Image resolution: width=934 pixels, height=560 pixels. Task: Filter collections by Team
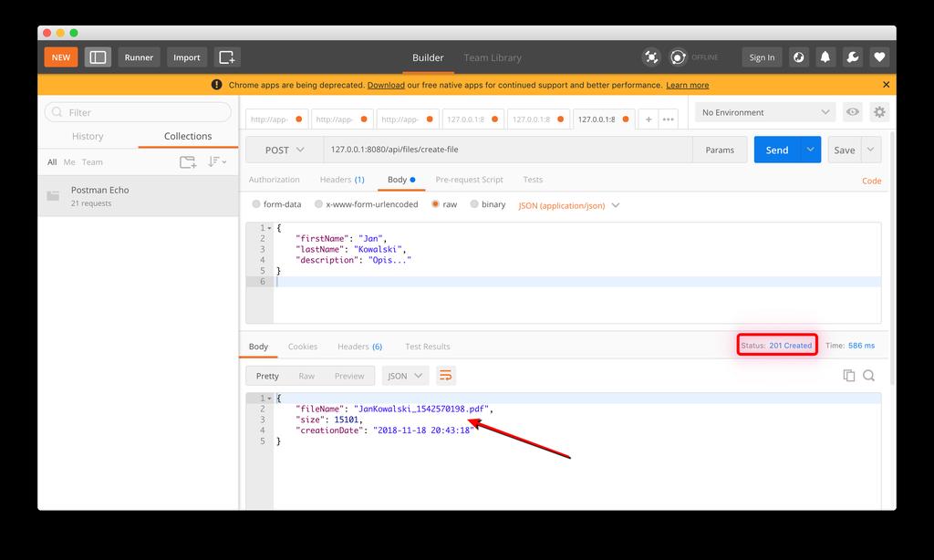[x=92, y=162]
